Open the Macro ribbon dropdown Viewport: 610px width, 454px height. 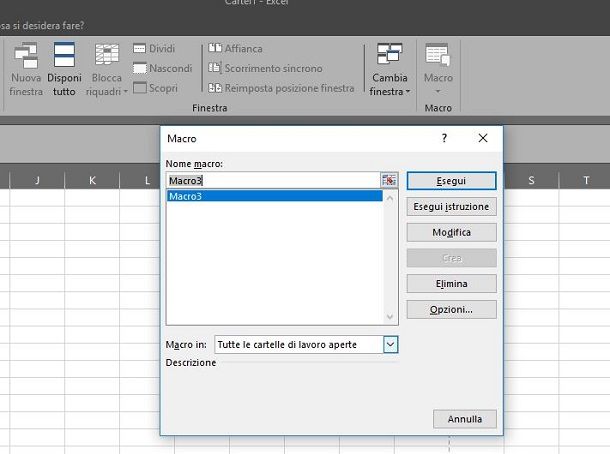(x=438, y=69)
